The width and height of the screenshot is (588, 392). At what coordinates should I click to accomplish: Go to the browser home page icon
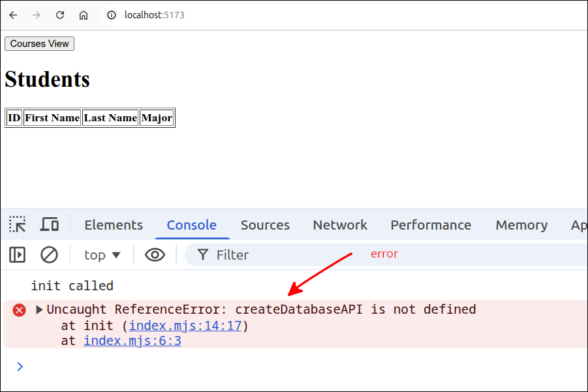84,15
